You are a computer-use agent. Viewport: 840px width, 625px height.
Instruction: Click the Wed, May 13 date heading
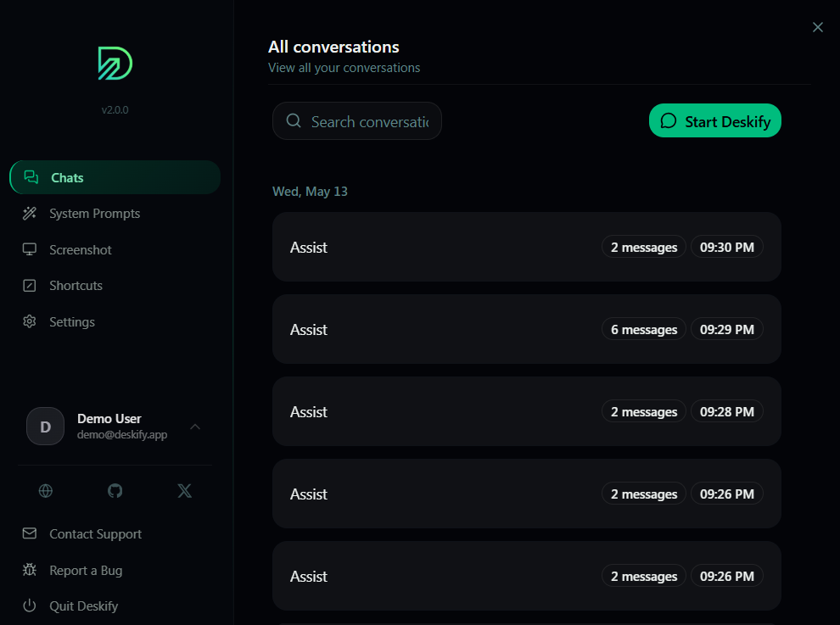(x=311, y=192)
